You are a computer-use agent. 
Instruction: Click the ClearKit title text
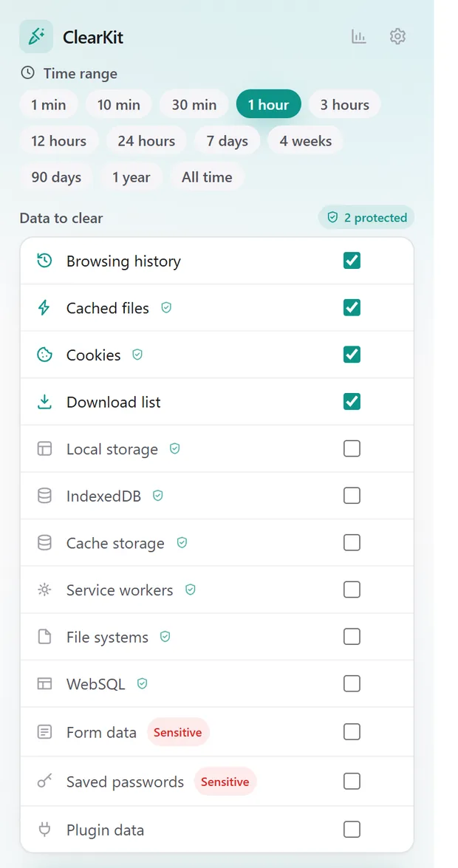point(93,37)
